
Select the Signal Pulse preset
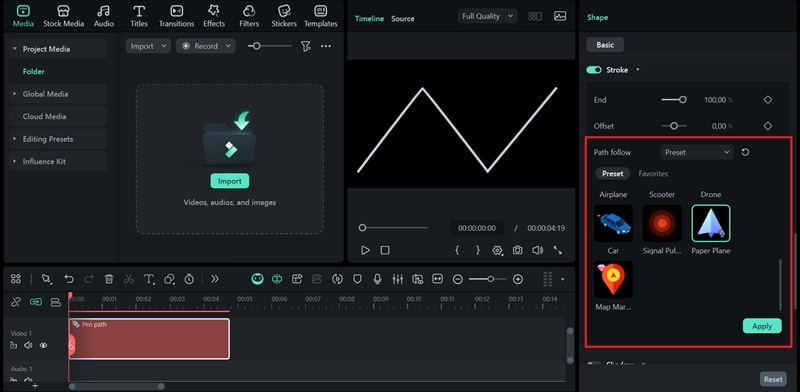(662, 224)
